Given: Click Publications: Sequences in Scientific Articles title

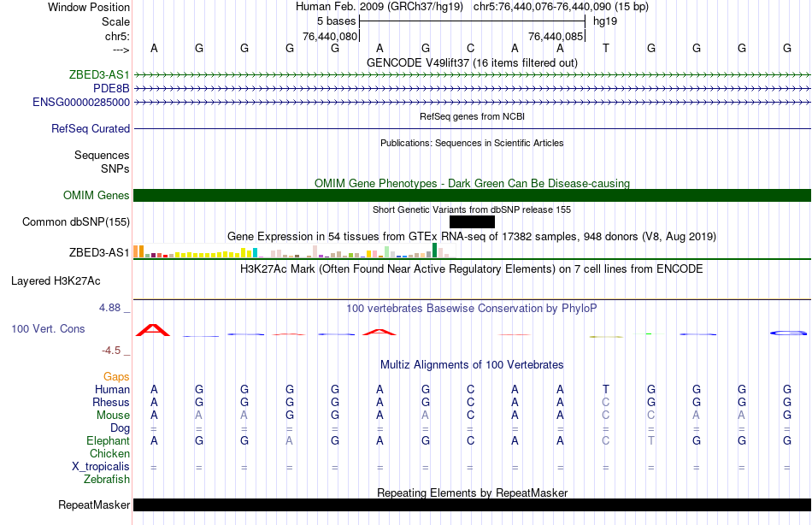Looking at the screenshot, I should 472,143.
